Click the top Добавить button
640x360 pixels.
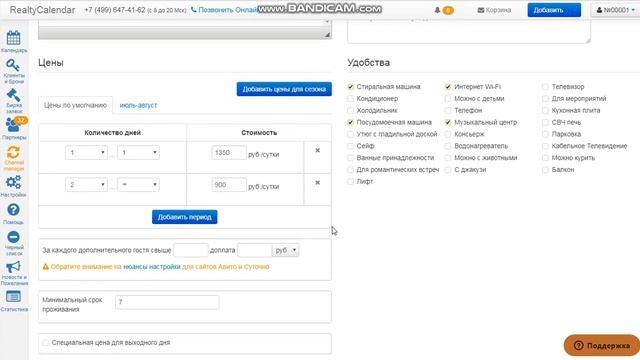(554, 10)
